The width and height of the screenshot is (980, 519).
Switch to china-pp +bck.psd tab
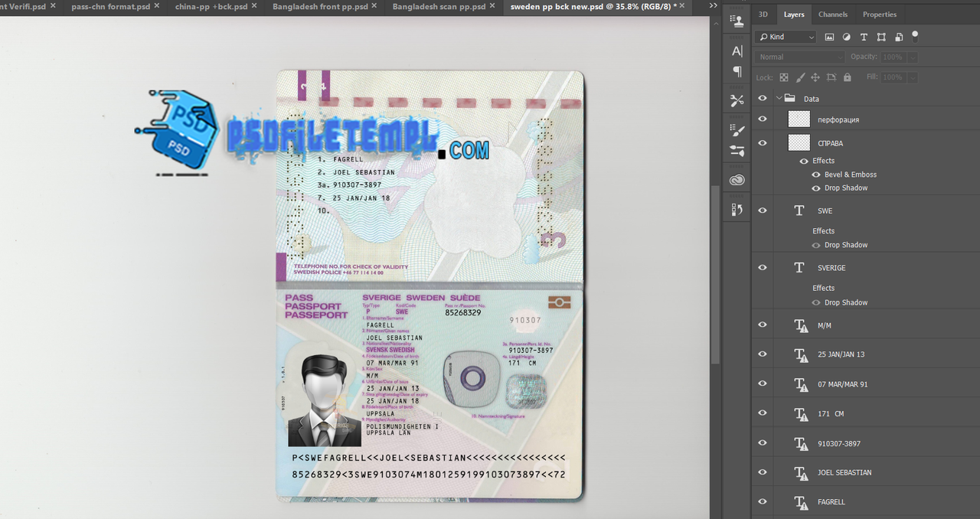click(211, 6)
